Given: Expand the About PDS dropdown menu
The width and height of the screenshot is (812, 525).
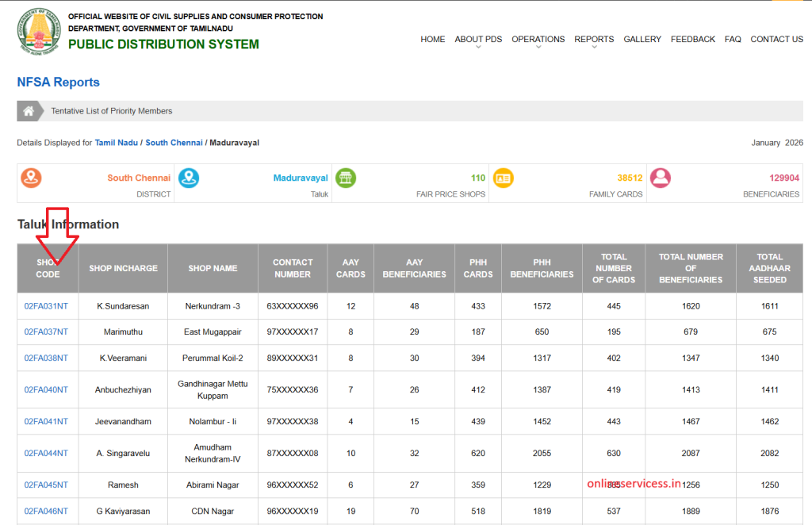Looking at the screenshot, I should click(478, 40).
